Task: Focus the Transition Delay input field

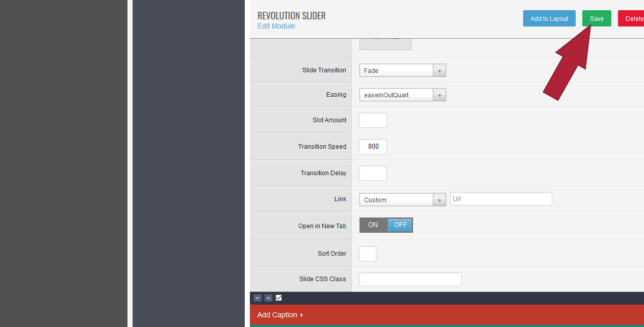Action: (373, 173)
